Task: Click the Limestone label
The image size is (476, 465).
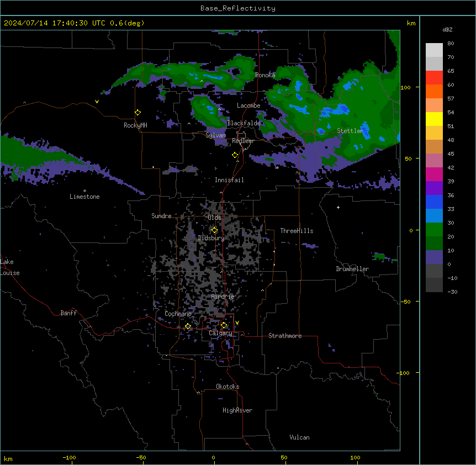Action: coord(84,197)
